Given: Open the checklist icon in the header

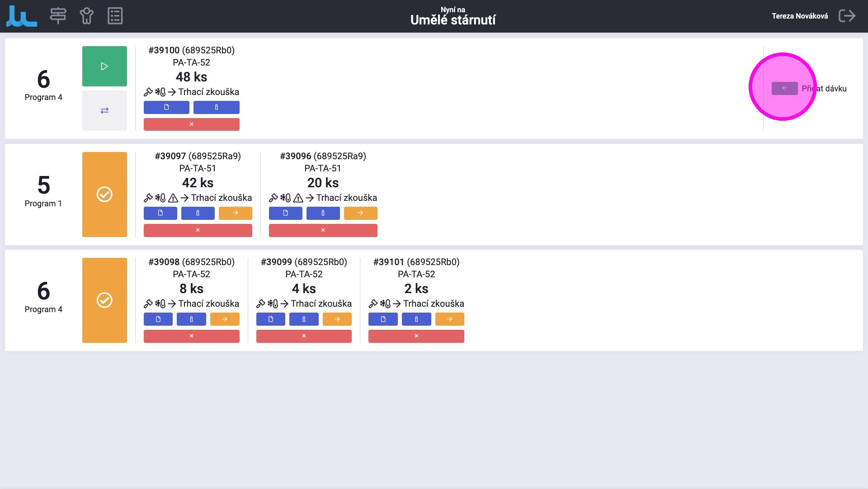Looking at the screenshot, I should [x=115, y=16].
